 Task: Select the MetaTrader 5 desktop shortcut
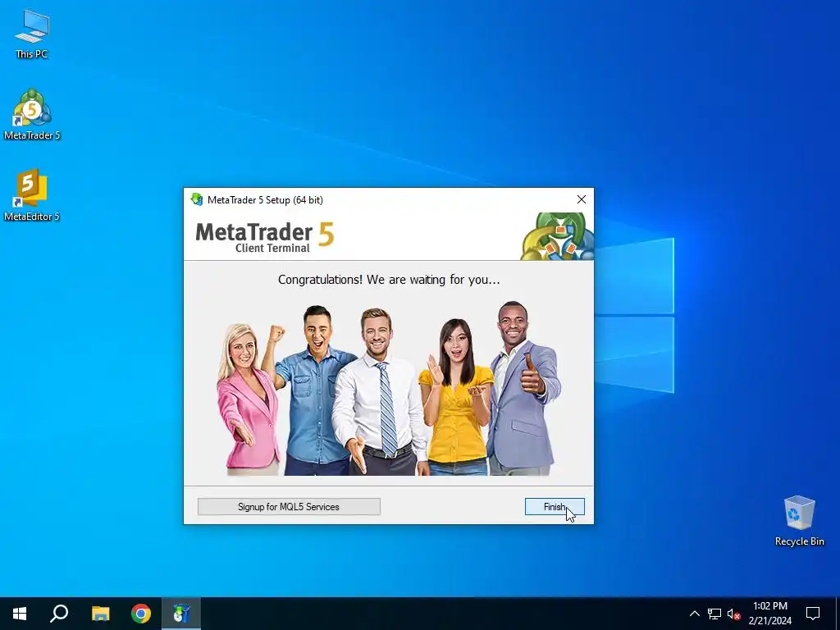(x=32, y=114)
